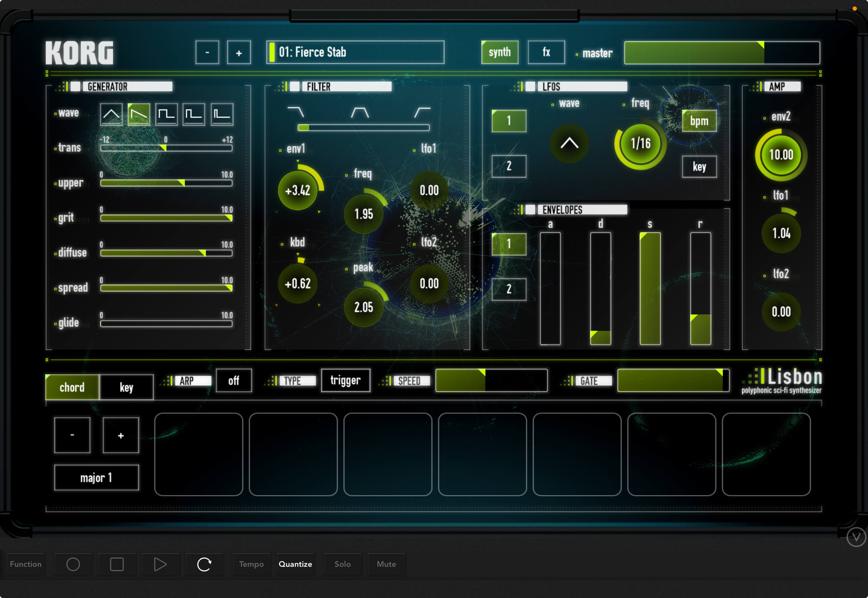Go to previous preset with the minus button
The image size is (868, 598).
pos(207,52)
